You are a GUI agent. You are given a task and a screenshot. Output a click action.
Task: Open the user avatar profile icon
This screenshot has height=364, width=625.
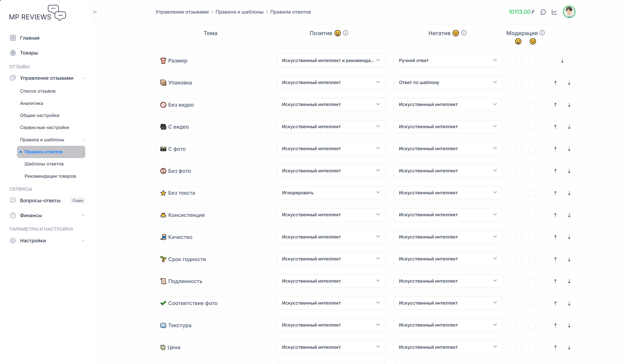(x=569, y=12)
